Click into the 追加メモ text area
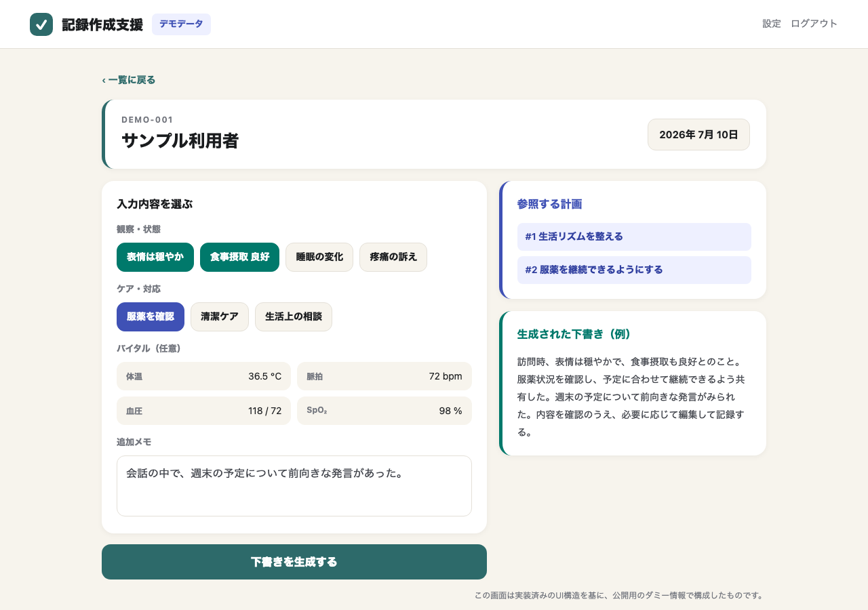 tap(294, 486)
